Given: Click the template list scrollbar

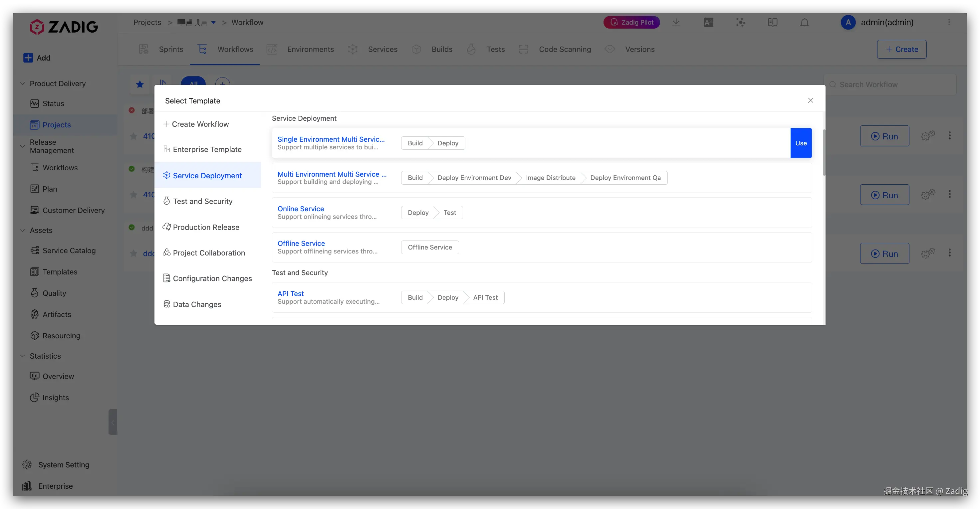Looking at the screenshot, I should tap(824, 153).
